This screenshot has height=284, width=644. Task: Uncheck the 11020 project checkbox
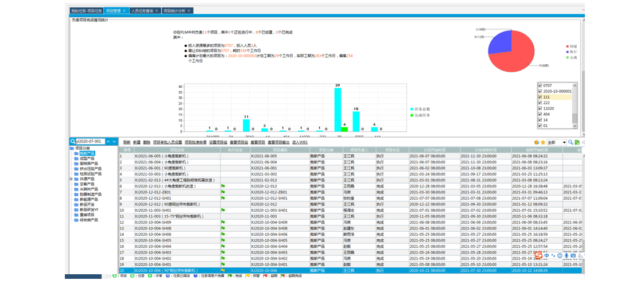coord(540,108)
